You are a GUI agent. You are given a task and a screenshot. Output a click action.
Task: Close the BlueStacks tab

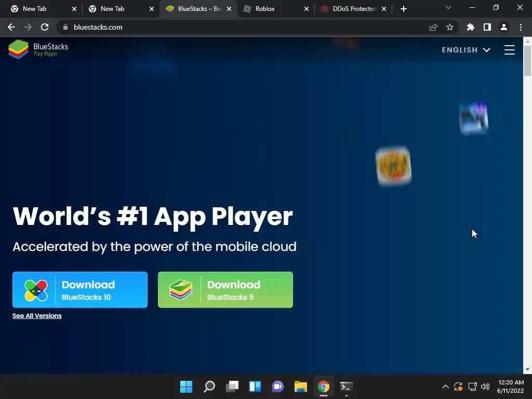click(229, 9)
